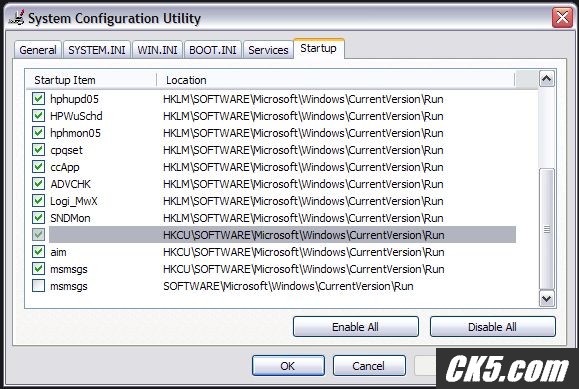This screenshot has height=389, width=579.
Task: Select the aim item name
Action: point(58,252)
